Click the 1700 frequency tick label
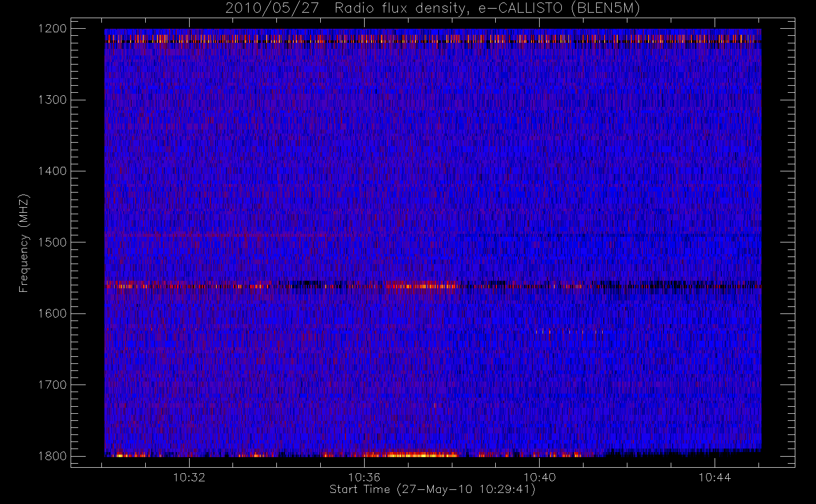This screenshot has width=816, height=504. (x=53, y=385)
